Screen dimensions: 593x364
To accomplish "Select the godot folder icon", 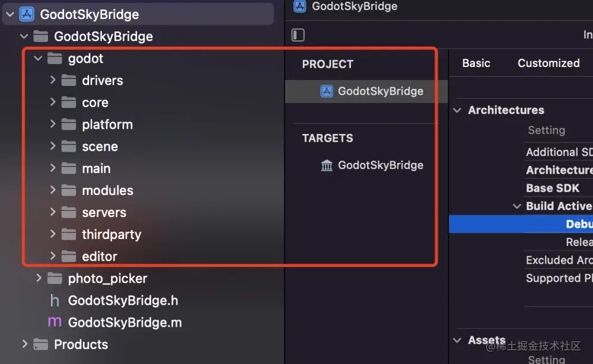I will [x=55, y=59].
